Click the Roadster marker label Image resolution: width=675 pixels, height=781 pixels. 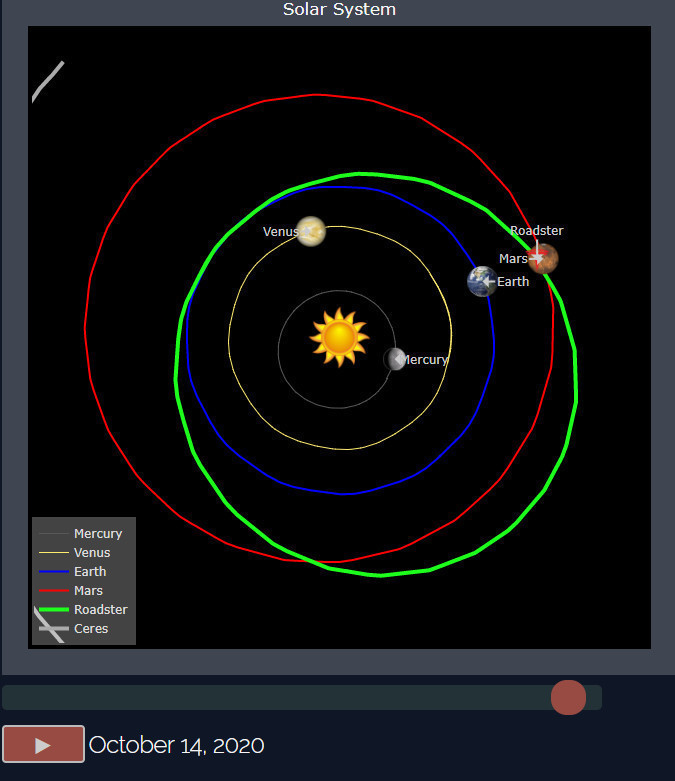tap(537, 231)
